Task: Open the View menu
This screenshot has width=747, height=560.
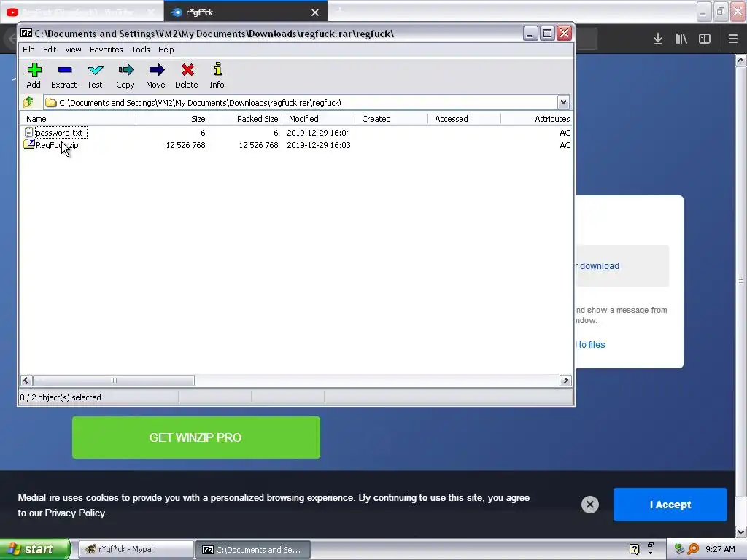Action: pyautogui.click(x=73, y=50)
